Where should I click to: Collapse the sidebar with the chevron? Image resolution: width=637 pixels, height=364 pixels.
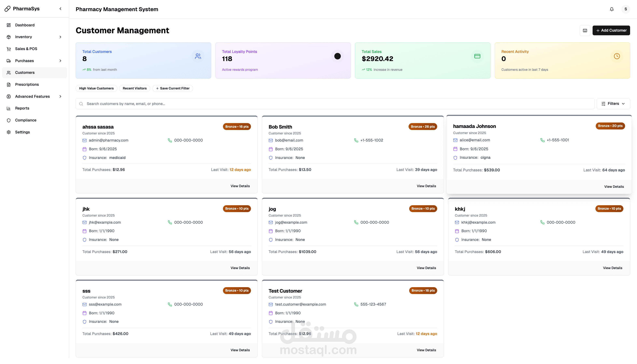click(60, 9)
